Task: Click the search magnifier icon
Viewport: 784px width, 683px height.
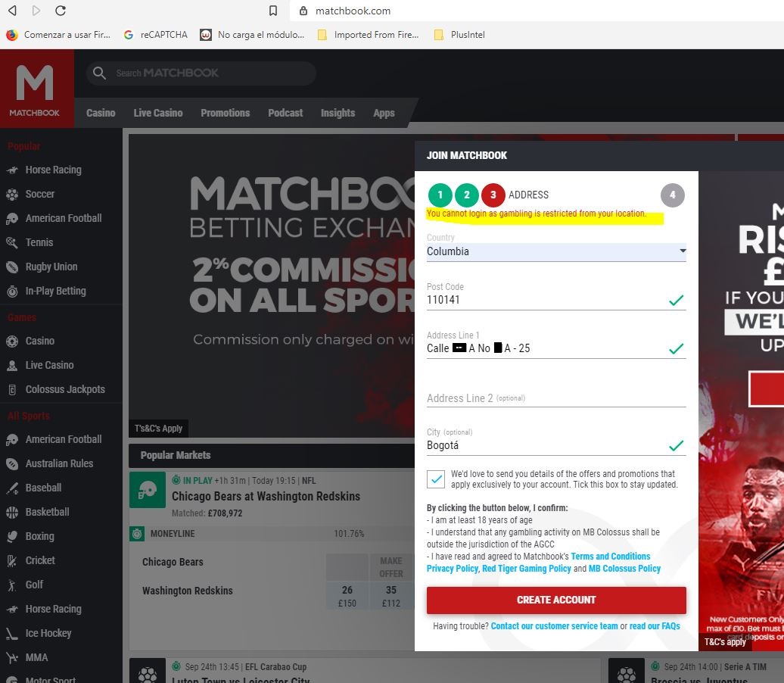Action: (x=99, y=73)
